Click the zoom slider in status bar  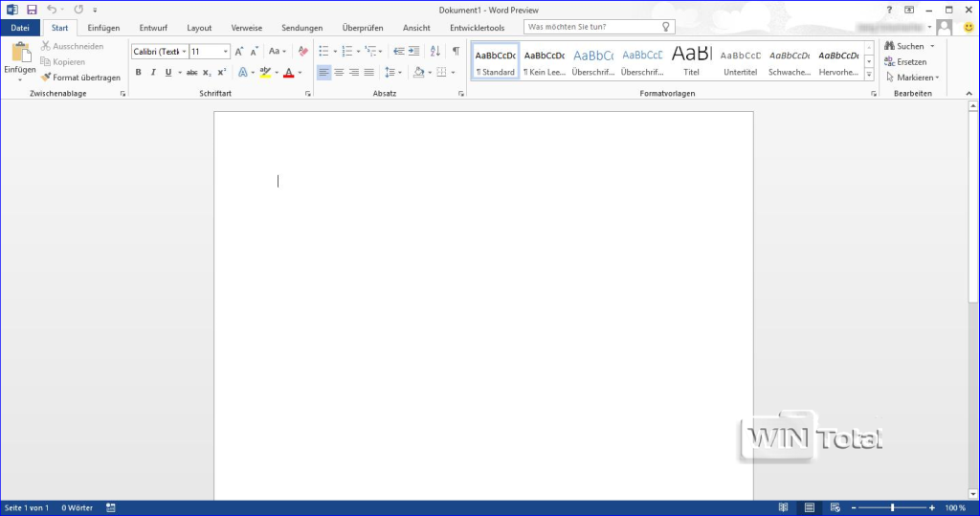893,507
